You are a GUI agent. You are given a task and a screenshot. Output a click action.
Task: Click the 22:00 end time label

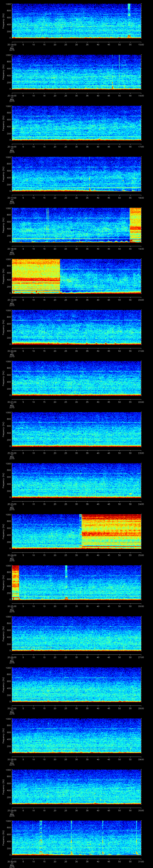(x=141, y=402)
